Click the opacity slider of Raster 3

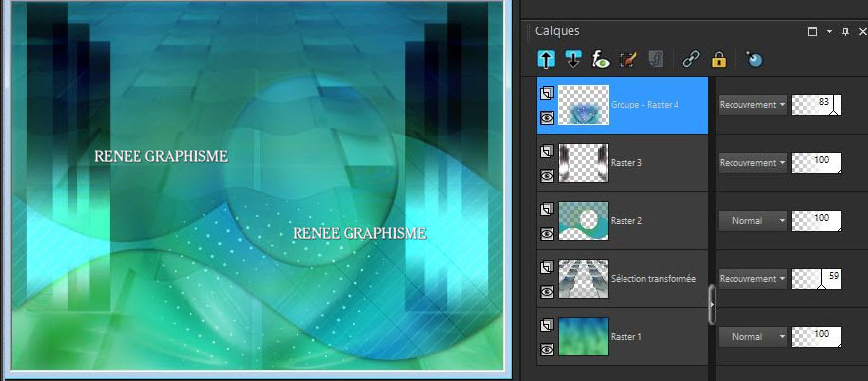(817, 163)
